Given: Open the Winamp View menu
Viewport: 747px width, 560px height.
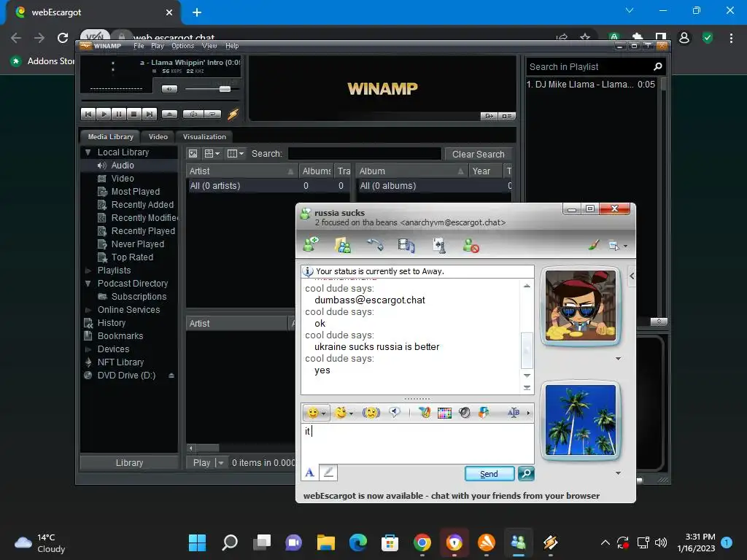Looking at the screenshot, I should point(209,46).
